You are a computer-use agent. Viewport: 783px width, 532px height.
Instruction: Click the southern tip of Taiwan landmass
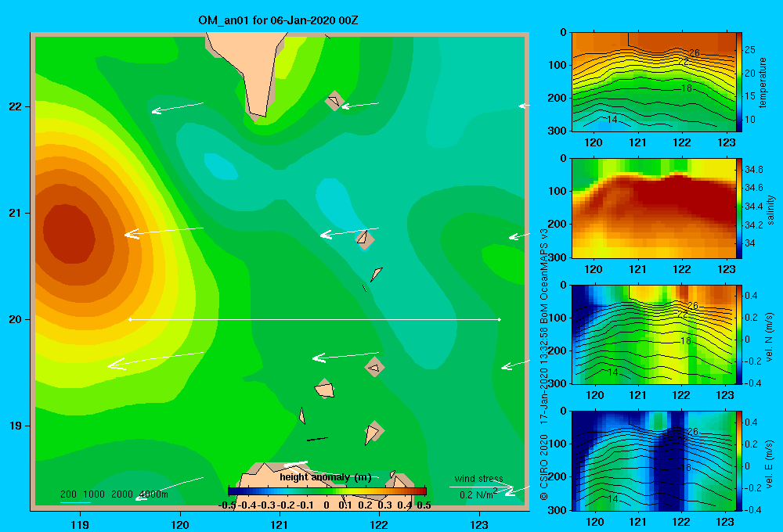[x=259, y=113]
